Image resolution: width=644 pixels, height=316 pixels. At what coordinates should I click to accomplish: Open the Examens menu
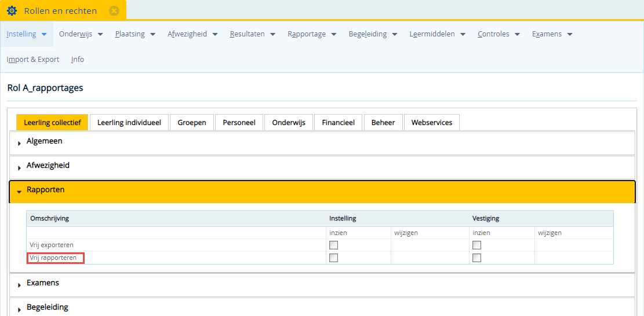pyautogui.click(x=552, y=34)
